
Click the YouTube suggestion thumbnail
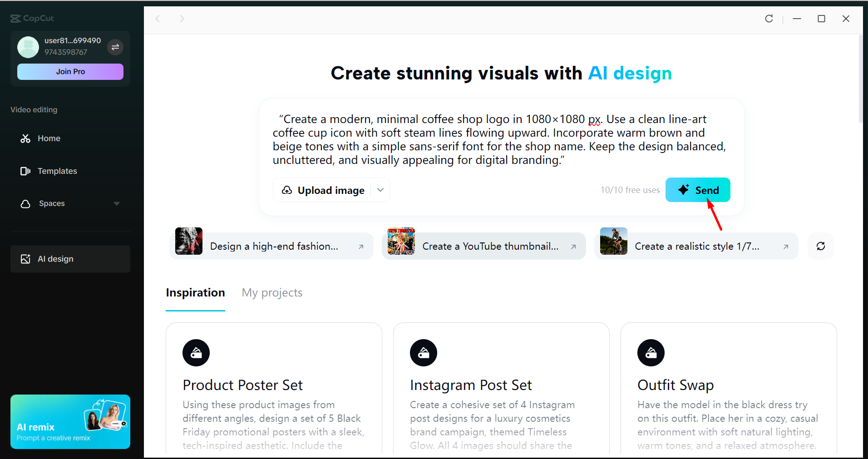tap(401, 241)
